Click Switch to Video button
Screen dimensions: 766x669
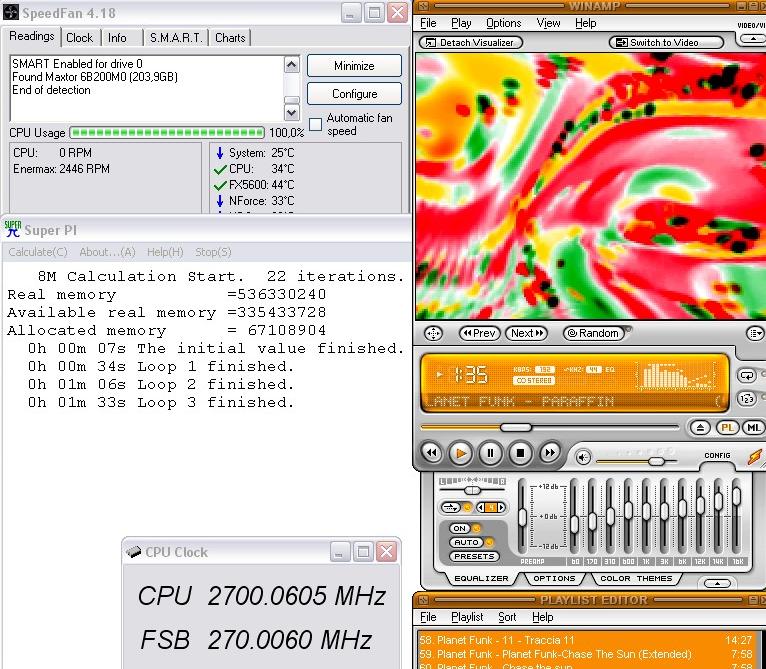click(x=666, y=43)
